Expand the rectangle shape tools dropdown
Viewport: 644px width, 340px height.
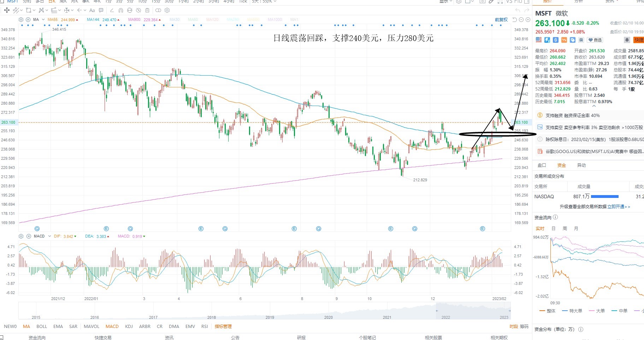pyautogui.click(x=34, y=10)
